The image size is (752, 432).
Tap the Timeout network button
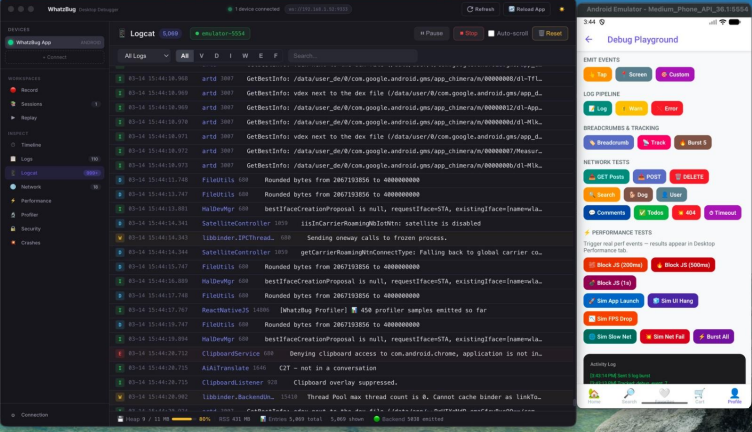click(722, 212)
